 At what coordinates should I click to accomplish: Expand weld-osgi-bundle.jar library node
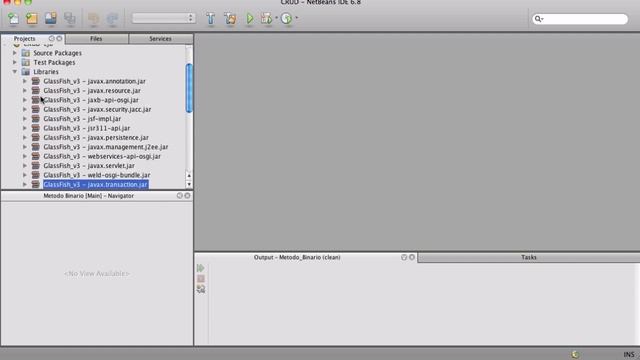point(24,175)
